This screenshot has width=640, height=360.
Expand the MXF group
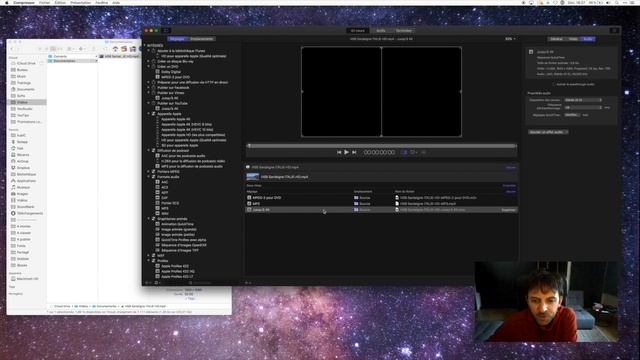tap(149, 256)
